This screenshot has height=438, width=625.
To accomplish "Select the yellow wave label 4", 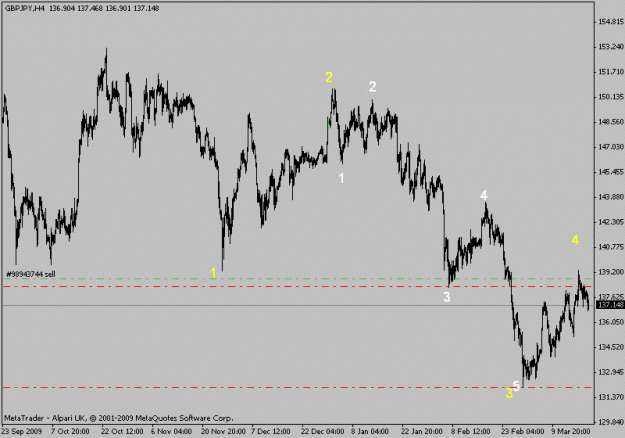I will [575, 240].
